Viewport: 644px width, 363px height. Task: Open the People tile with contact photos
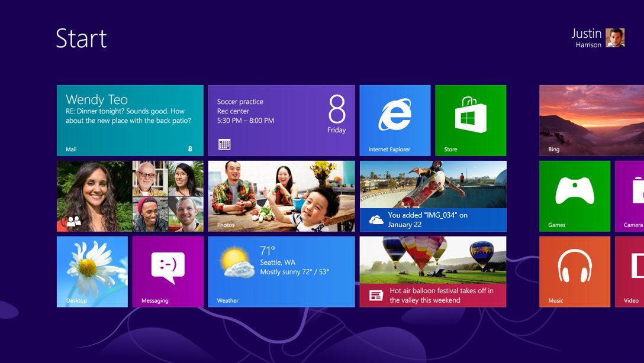coord(130,196)
